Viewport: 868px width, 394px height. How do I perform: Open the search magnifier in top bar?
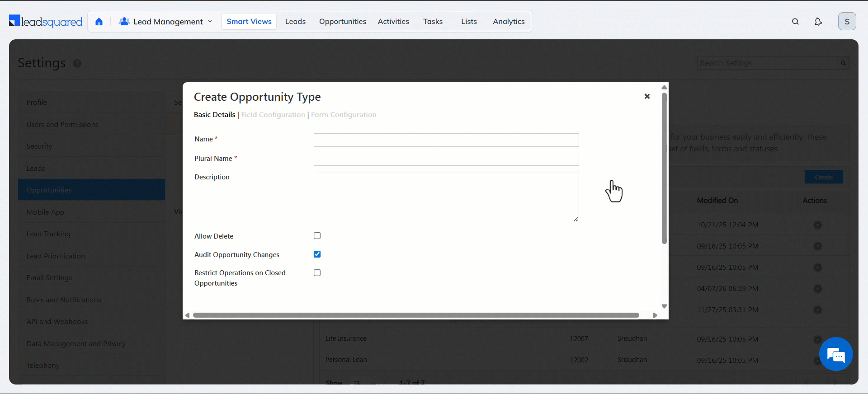tap(795, 22)
